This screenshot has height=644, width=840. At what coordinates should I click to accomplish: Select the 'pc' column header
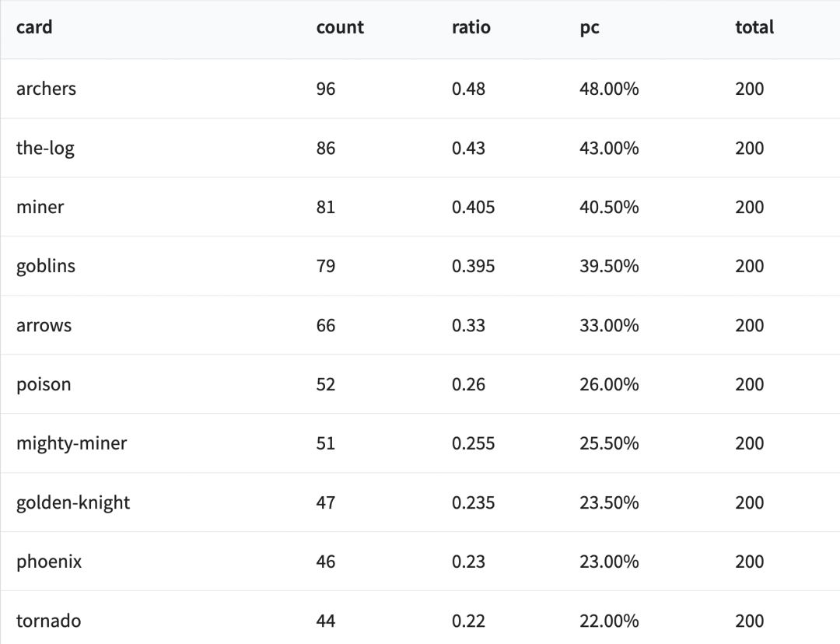[590, 28]
